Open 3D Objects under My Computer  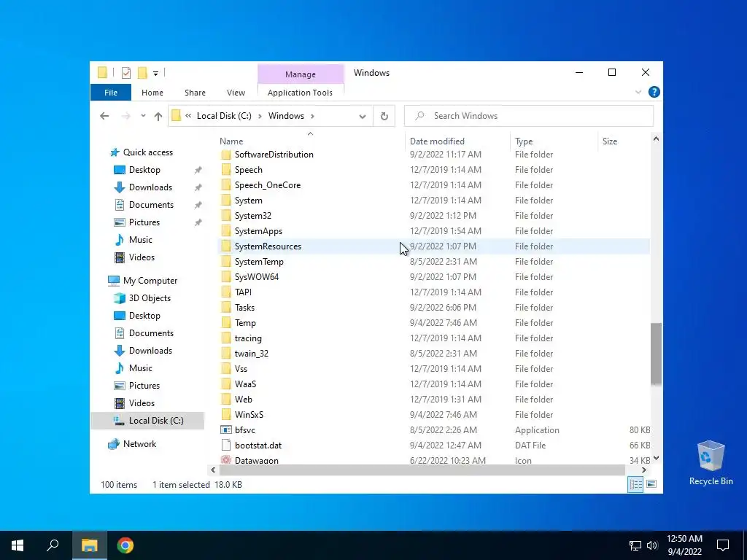(x=150, y=298)
